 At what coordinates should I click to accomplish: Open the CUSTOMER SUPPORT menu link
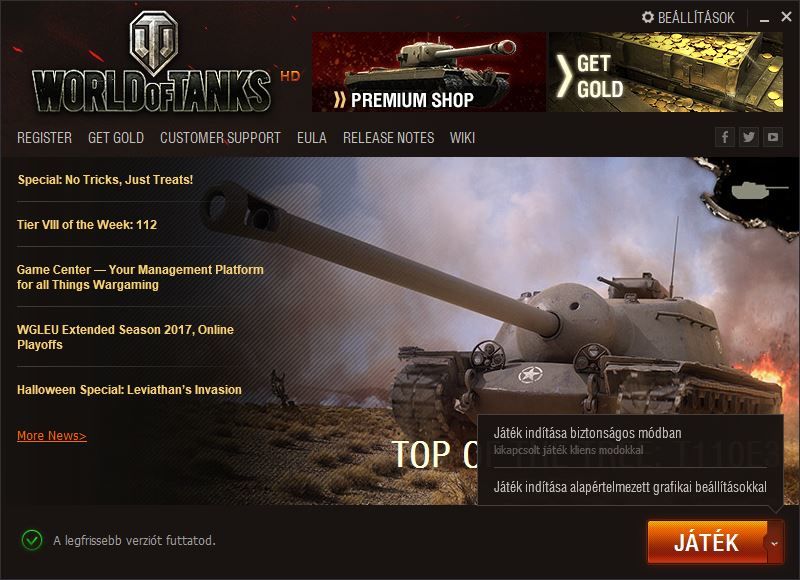[x=220, y=138]
